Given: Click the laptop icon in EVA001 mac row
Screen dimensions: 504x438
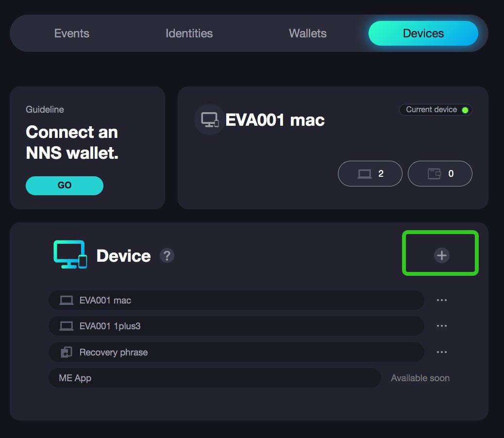Looking at the screenshot, I should click(x=67, y=301).
